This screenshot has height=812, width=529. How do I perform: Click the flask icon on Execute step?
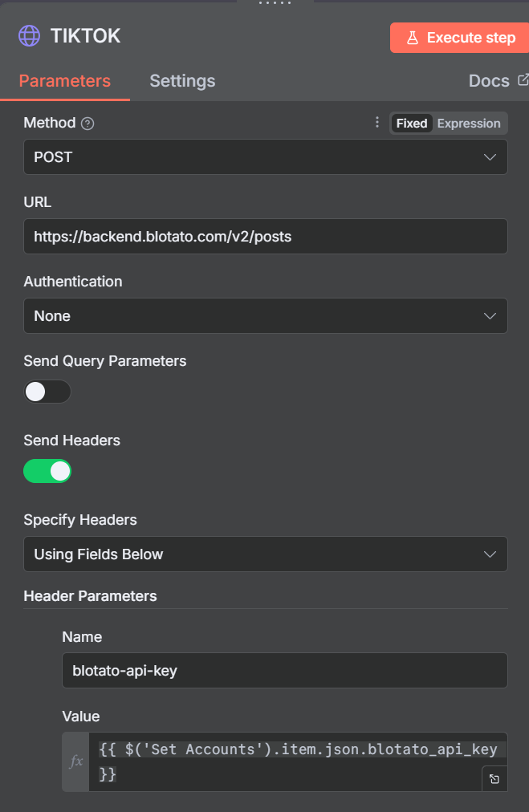click(413, 38)
